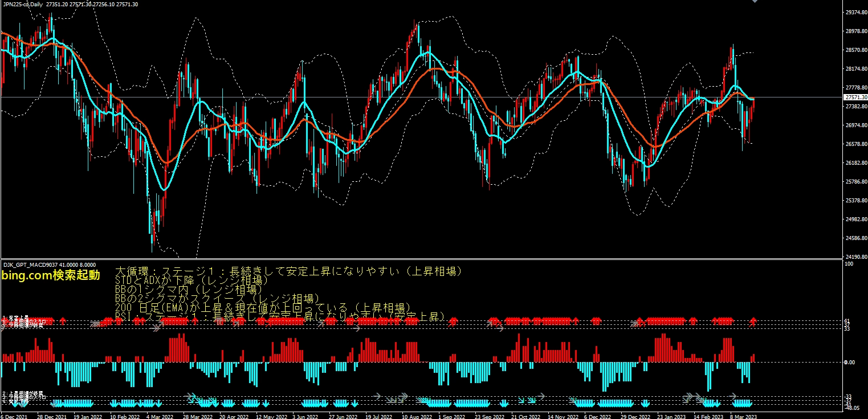Screen dimensions: 868x419
Task: Click the single cyan down arrow near 27 Jun 2022
Action: pyautogui.click(x=354, y=404)
